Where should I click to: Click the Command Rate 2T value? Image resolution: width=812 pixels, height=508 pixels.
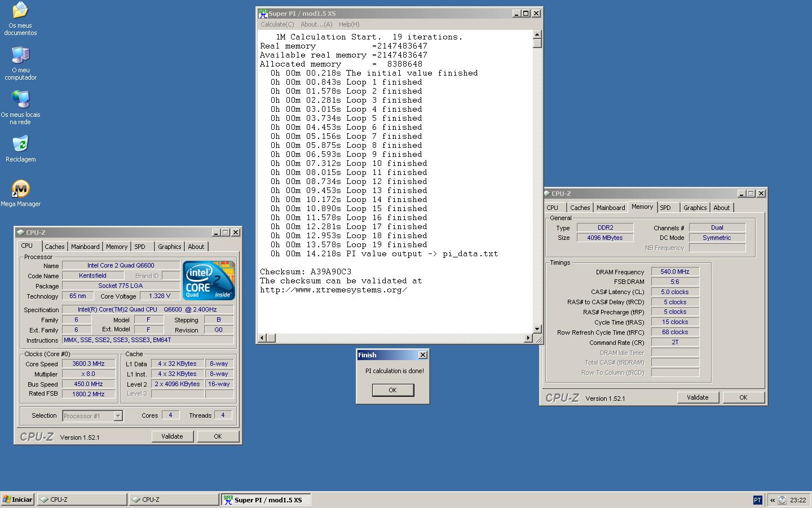(x=675, y=342)
